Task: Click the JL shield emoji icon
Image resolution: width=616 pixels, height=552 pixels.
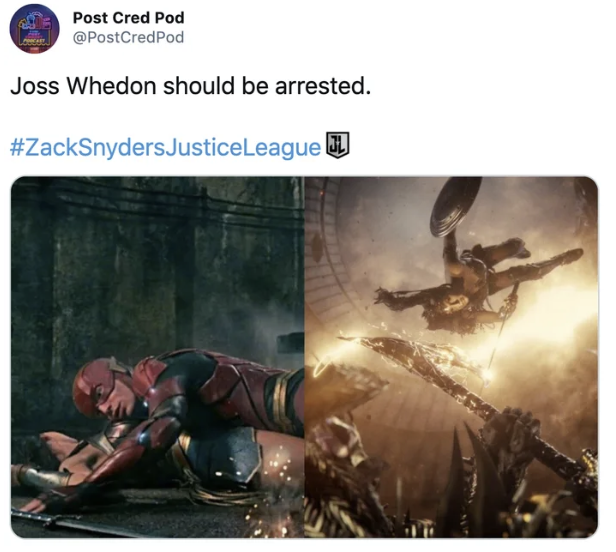Action: (338, 145)
